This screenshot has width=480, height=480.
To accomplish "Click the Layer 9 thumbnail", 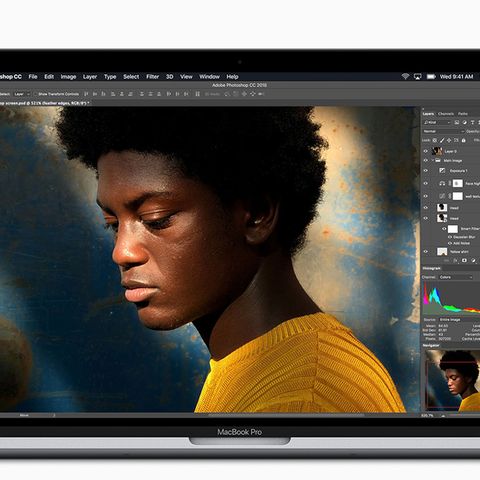I will click(437, 151).
